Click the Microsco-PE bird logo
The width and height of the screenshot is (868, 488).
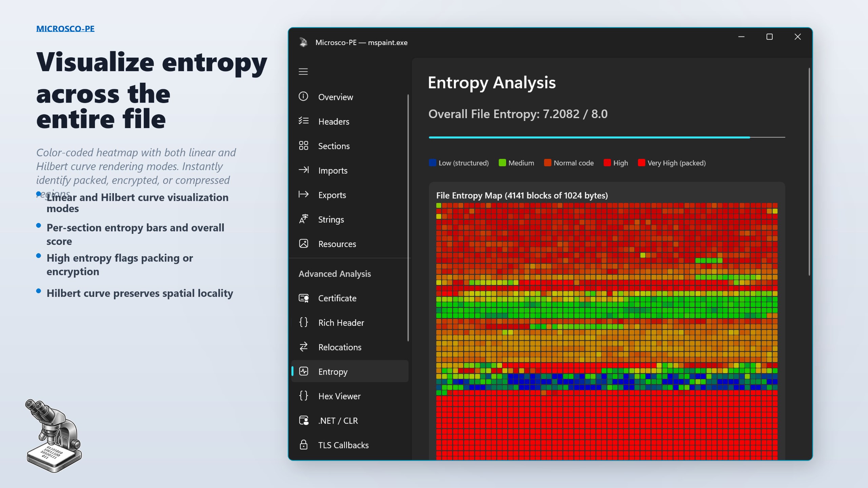pos(303,42)
